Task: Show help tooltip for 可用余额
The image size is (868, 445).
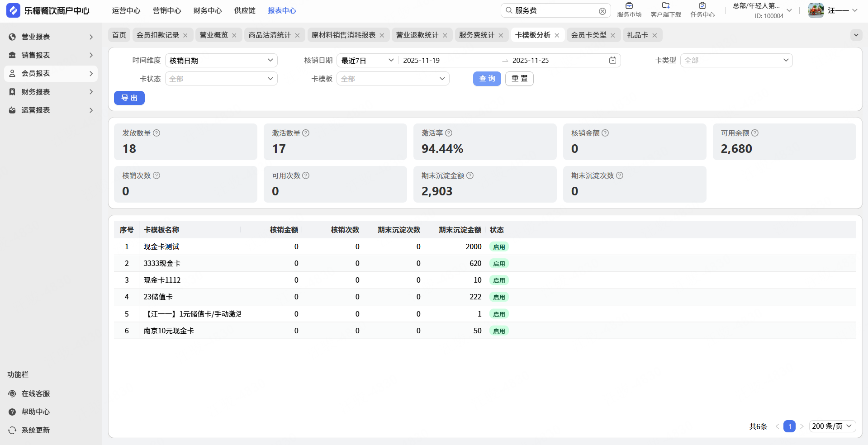Action: (755, 133)
